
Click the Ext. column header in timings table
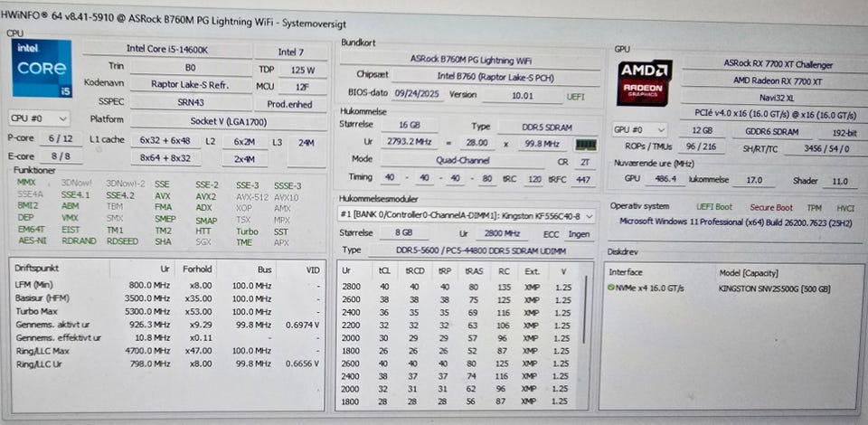click(x=532, y=271)
